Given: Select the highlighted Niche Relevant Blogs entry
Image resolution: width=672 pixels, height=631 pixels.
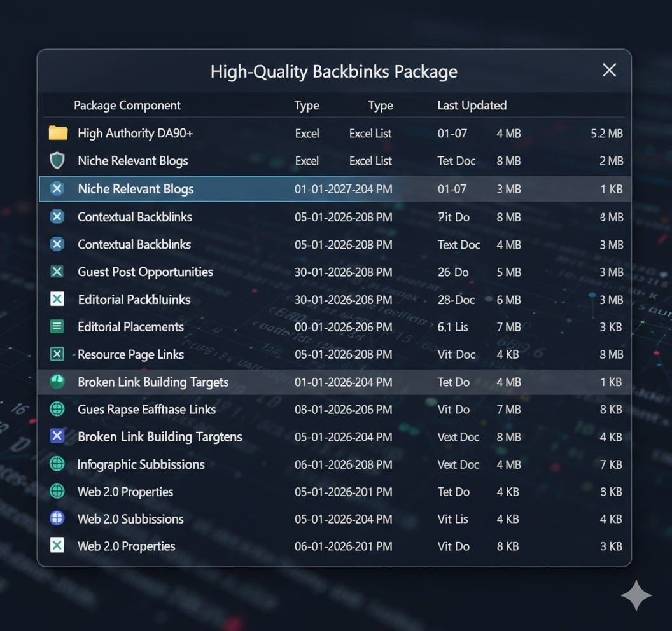Looking at the screenshot, I should point(136,189).
